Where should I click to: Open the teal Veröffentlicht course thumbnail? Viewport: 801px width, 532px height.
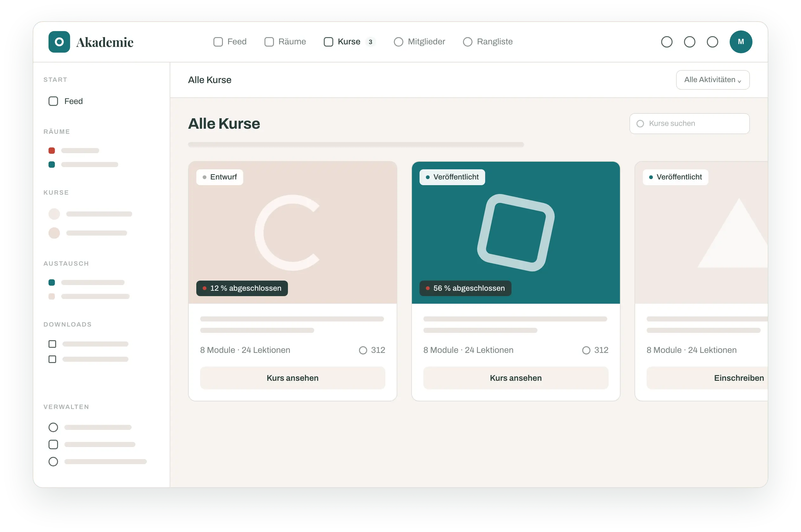tap(515, 232)
